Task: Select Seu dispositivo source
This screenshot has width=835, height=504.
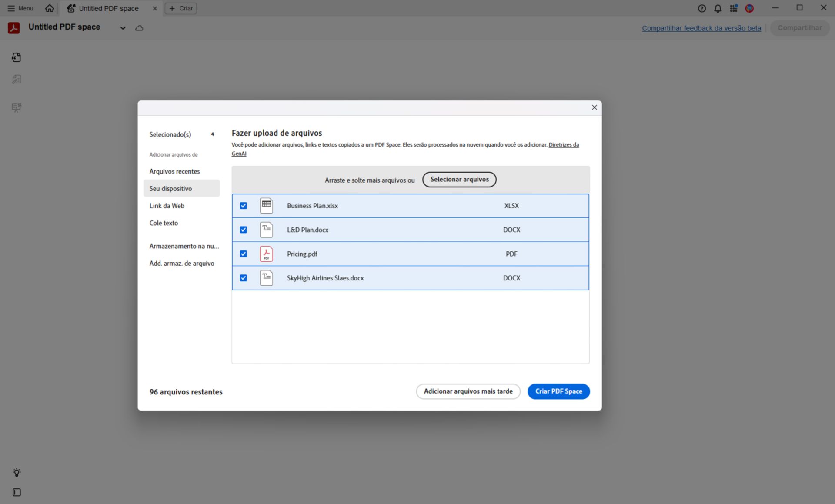Action: 181,188
